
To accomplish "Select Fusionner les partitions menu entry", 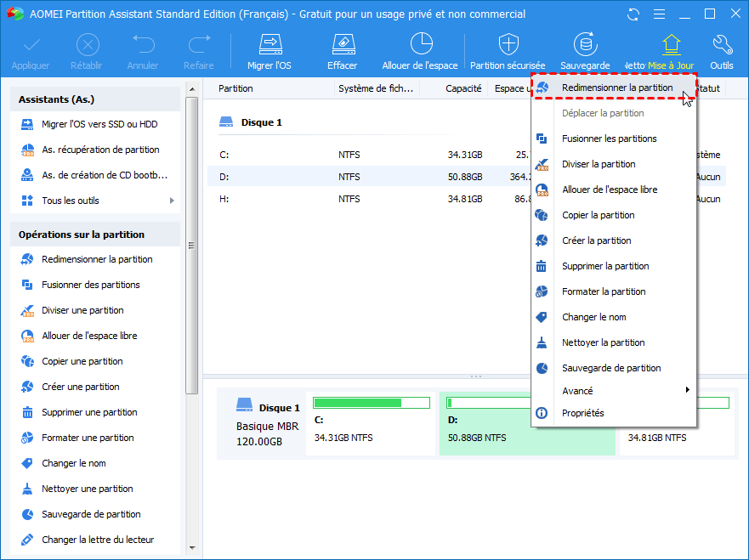I will click(x=609, y=139).
